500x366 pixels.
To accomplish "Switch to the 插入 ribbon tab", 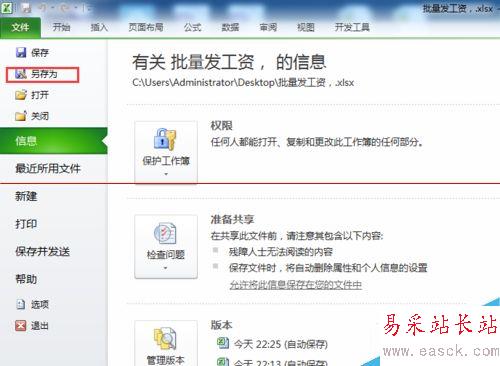I will pos(99,27).
